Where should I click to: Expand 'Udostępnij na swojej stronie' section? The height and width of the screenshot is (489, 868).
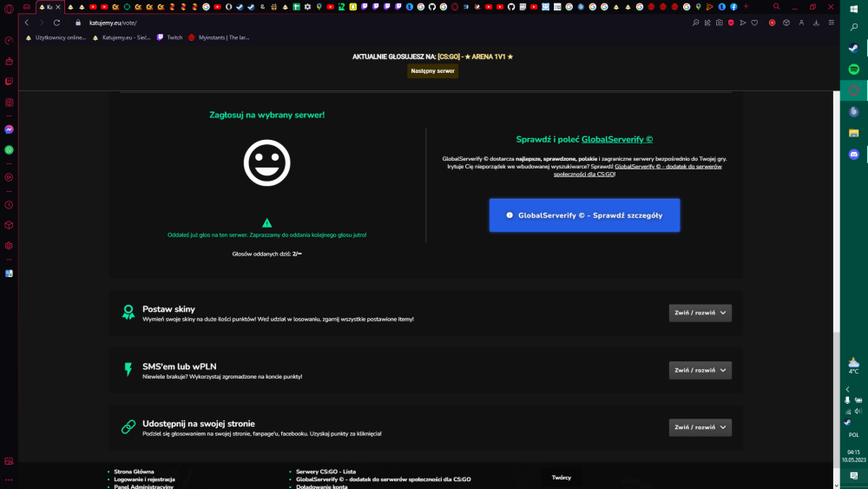[x=700, y=427]
